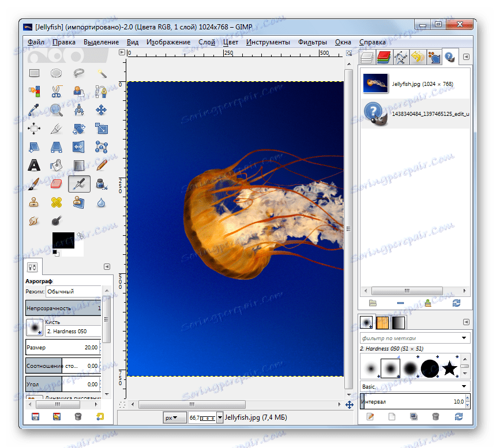
Task: Select the Scissors Select tool
Action: pos(57,92)
